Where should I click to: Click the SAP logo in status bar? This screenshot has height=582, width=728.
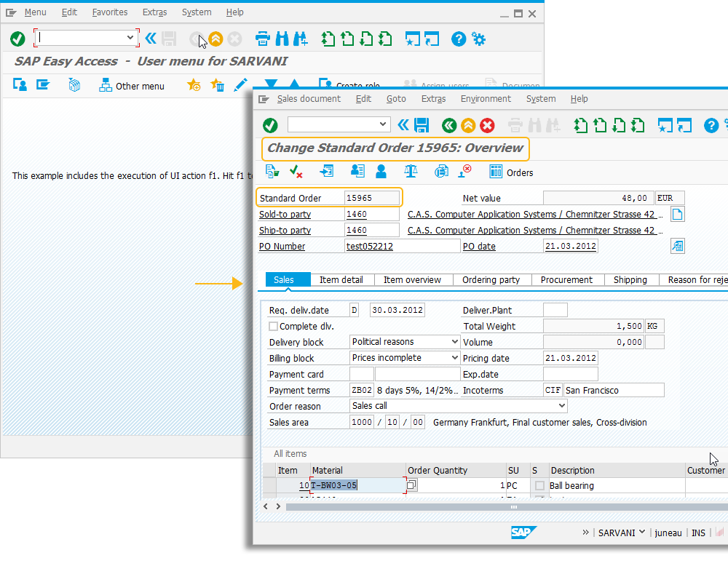pyautogui.click(x=523, y=533)
